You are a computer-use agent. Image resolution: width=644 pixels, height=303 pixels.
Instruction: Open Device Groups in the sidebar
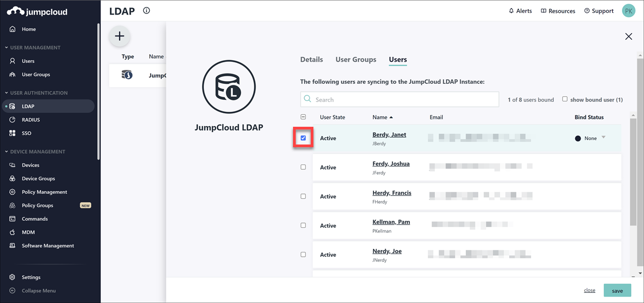(38, 179)
